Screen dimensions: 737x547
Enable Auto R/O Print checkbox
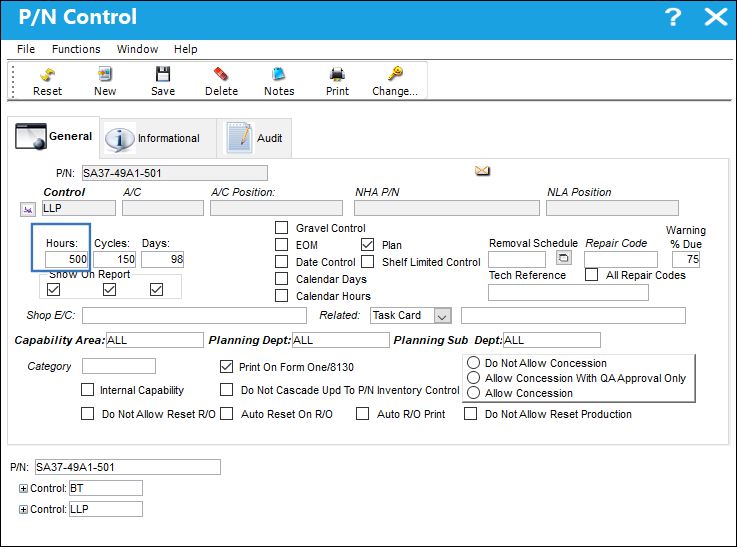click(362, 414)
